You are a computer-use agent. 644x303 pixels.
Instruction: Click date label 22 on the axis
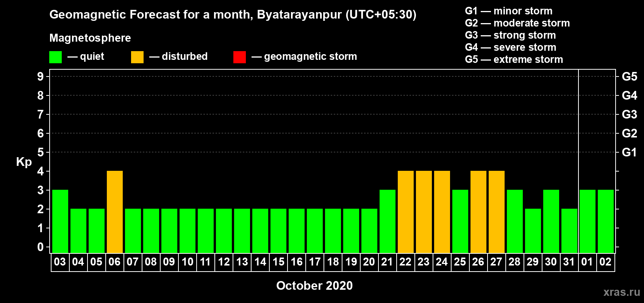point(405,262)
